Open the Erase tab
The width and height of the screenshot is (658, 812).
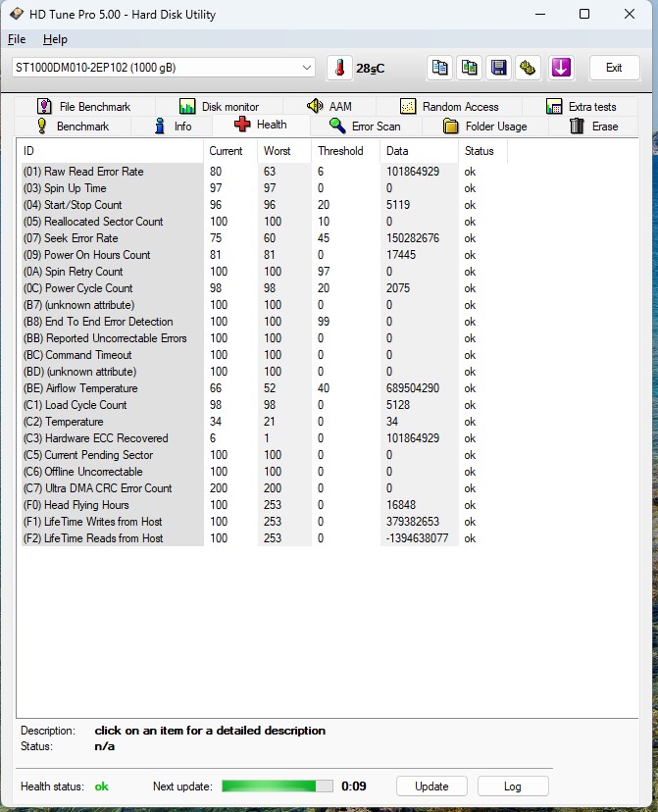click(x=593, y=127)
